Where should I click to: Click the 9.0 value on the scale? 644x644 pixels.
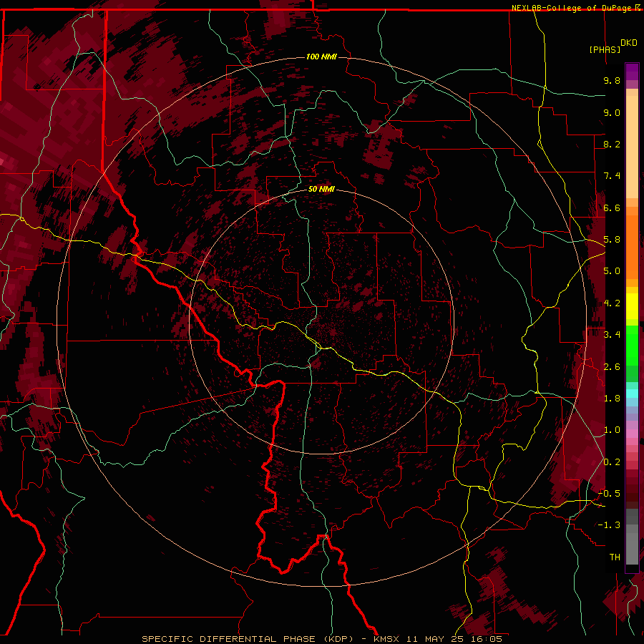pyautogui.click(x=612, y=112)
